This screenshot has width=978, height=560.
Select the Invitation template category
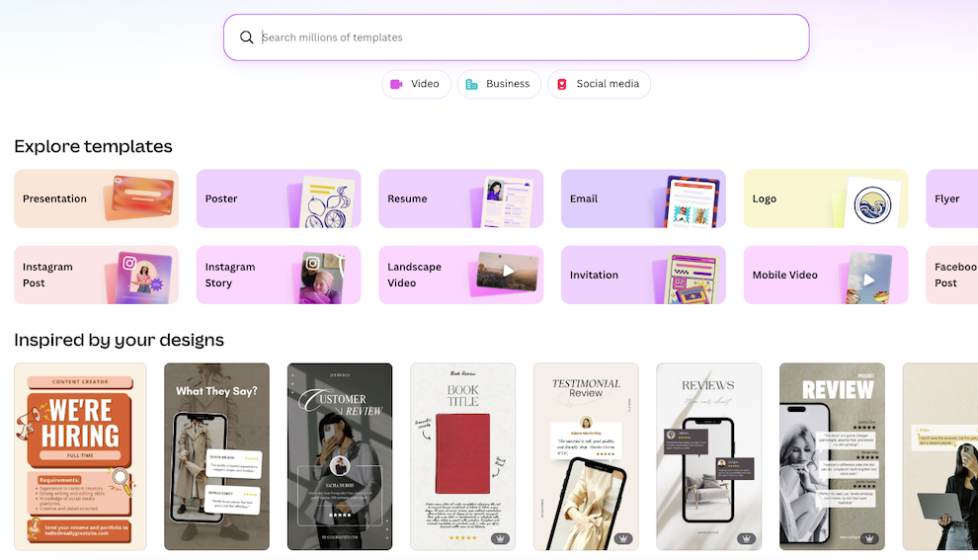(x=643, y=275)
